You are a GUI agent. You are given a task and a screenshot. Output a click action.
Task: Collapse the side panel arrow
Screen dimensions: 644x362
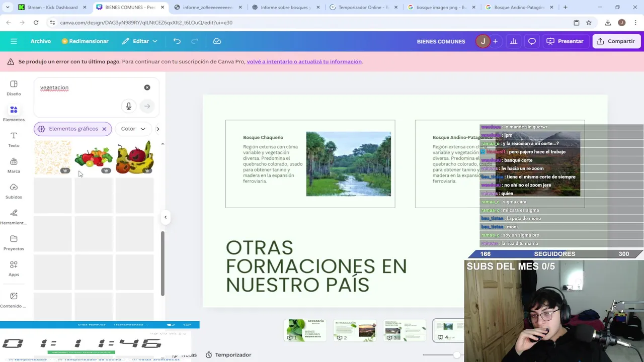[x=166, y=217]
